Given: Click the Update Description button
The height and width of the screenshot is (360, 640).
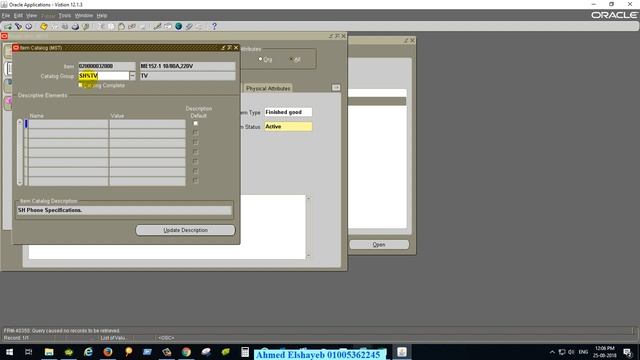Looking at the screenshot, I should pos(185,230).
